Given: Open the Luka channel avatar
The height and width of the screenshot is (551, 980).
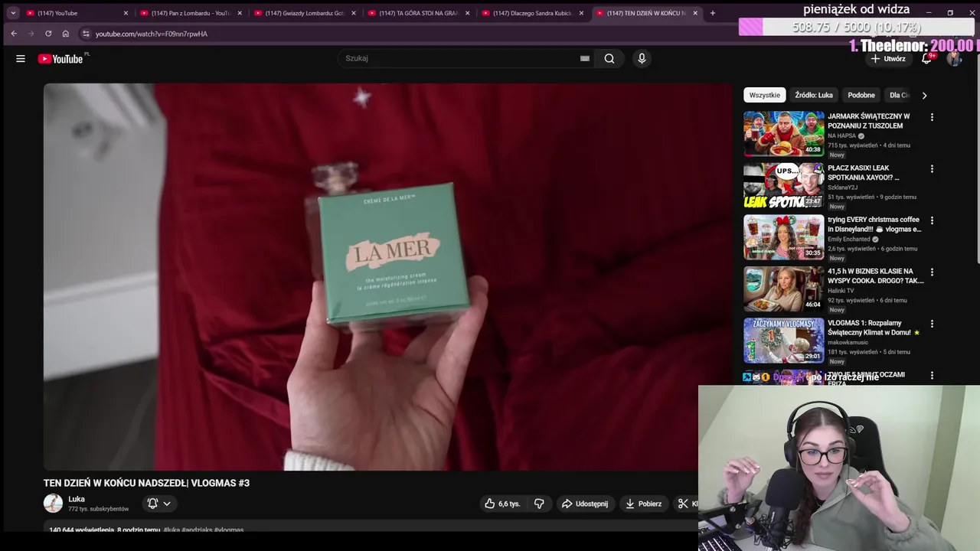Looking at the screenshot, I should tap(53, 503).
